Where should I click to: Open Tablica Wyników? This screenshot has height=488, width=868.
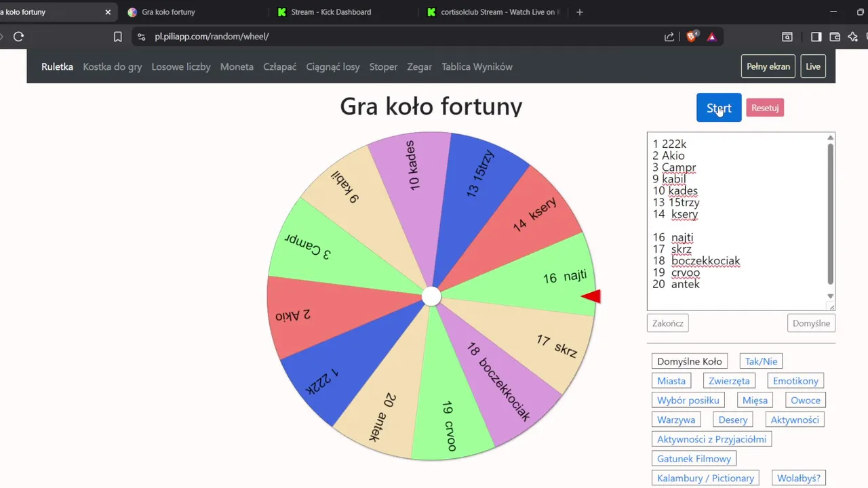(477, 66)
